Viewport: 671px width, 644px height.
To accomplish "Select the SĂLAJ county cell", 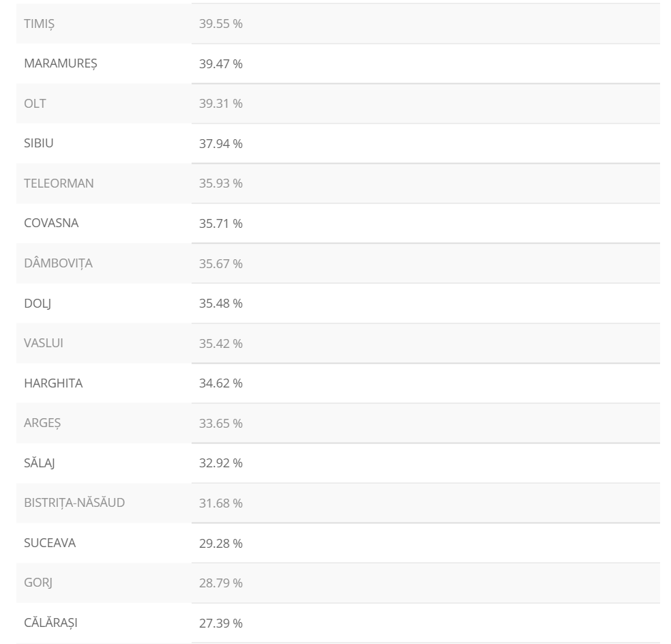I will pos(40,463).
